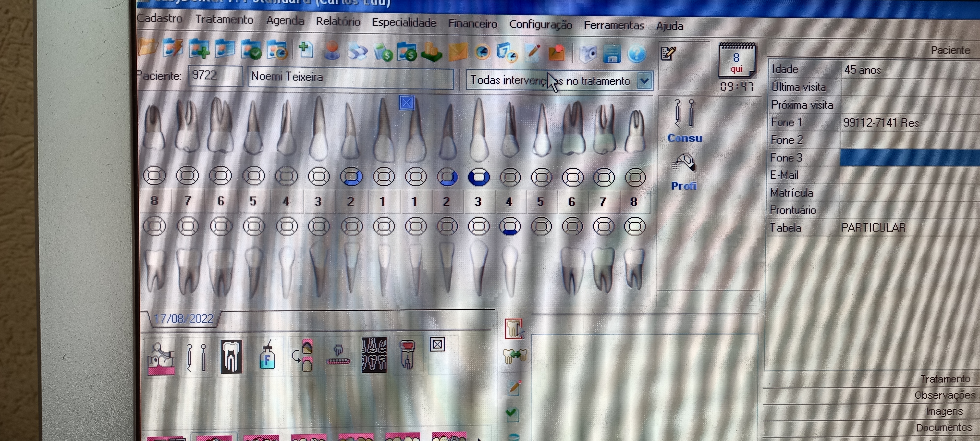Image resolution: width=980 pixels, height=441 pixels.
Task: Click the toothbrush prophylaxis icon
Action: [338, 355]
